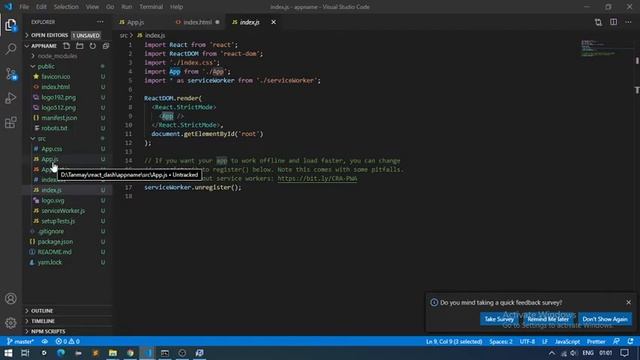This screenshot has width=640, height=360.
Task: Open the Source Control view
Action: point(11,74)
